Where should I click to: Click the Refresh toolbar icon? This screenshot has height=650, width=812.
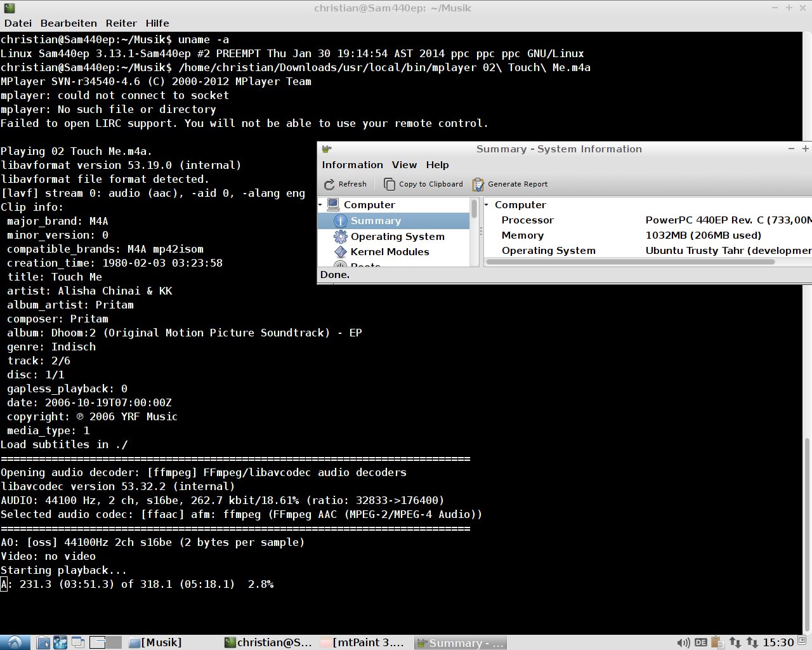[329, 185]
